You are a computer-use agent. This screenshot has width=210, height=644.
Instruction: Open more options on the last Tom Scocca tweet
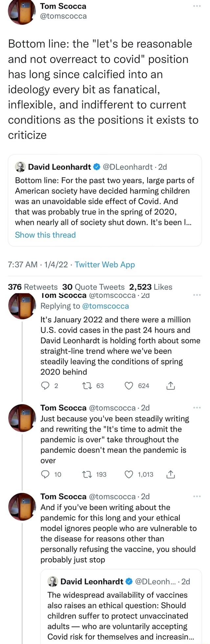(197, 496)
